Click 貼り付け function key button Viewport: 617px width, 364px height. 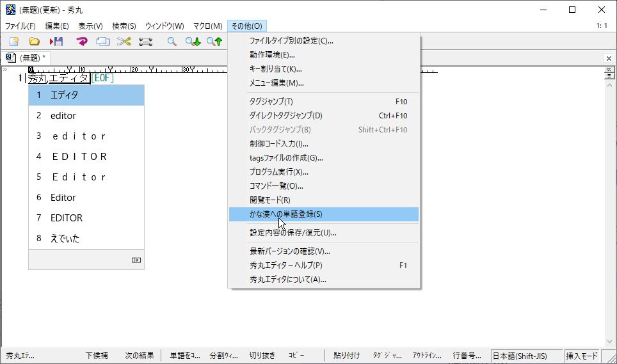[x=346, y=355]
